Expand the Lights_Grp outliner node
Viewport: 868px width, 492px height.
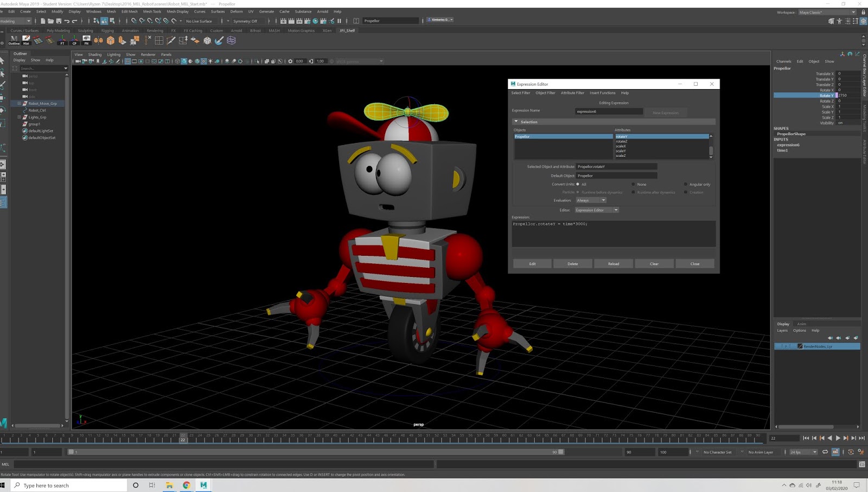click(19, 117)
